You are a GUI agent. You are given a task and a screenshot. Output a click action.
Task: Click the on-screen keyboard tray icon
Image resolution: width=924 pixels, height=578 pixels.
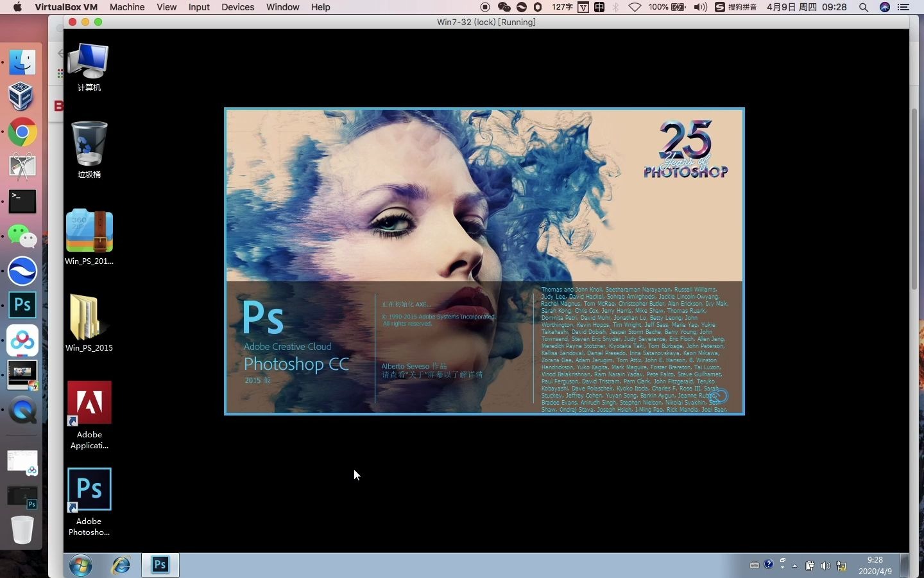point(755,565)
